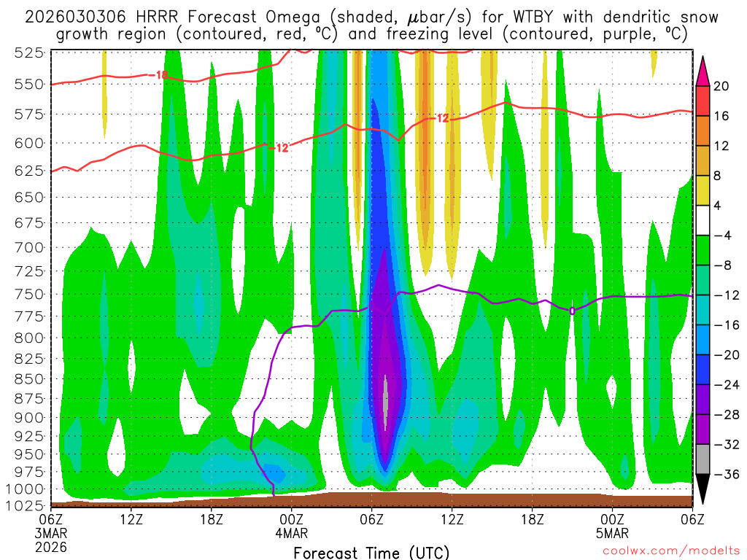Click the 00Z 5MAR time axis label
Image resolution: width=747 pixels, height=560 pixels.
(x=612, y=525)
